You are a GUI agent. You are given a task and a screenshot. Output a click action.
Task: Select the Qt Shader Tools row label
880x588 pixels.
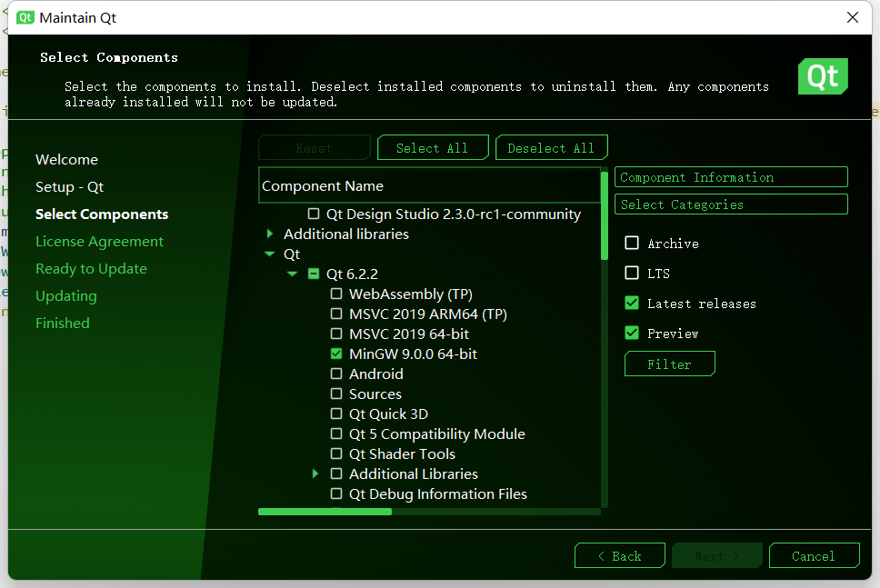click(x=402, y=453)
